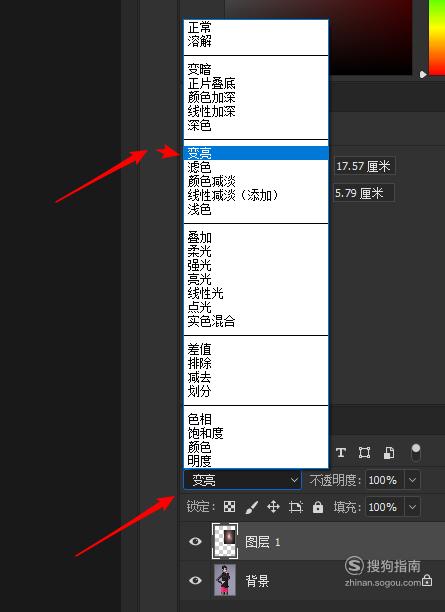Choose 滤色 blend mode

[x=256, y=167]
